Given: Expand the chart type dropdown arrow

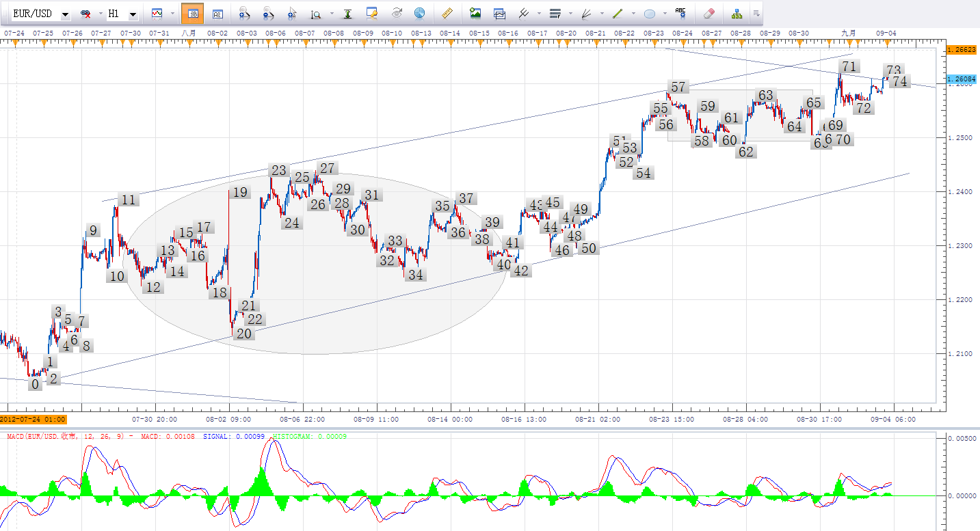Looking at the screenshot, I should tap(172, 14).
